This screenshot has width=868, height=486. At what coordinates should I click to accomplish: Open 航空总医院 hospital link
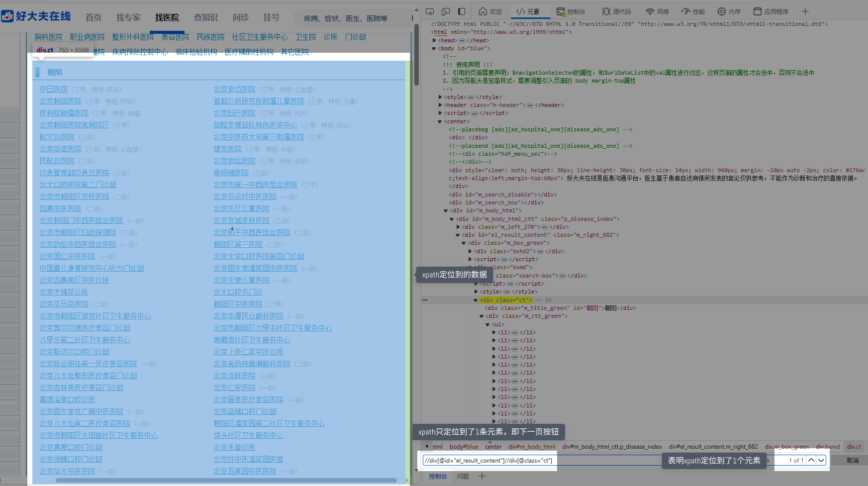click(57, 137)
